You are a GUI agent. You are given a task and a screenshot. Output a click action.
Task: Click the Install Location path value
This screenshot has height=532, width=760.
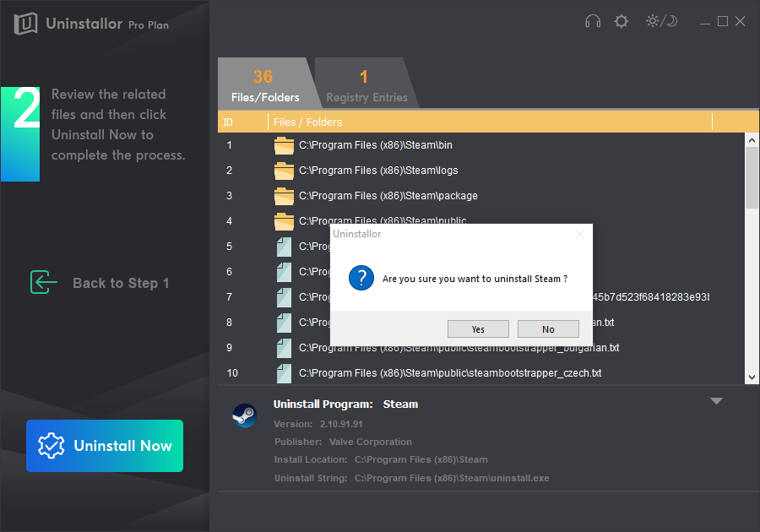(421, 459)
